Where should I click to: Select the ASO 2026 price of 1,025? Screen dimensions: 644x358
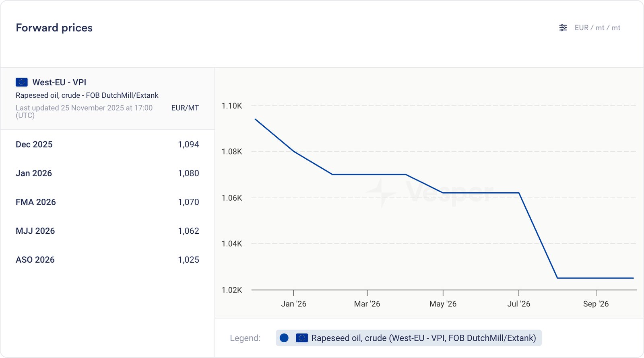(188, 260)
